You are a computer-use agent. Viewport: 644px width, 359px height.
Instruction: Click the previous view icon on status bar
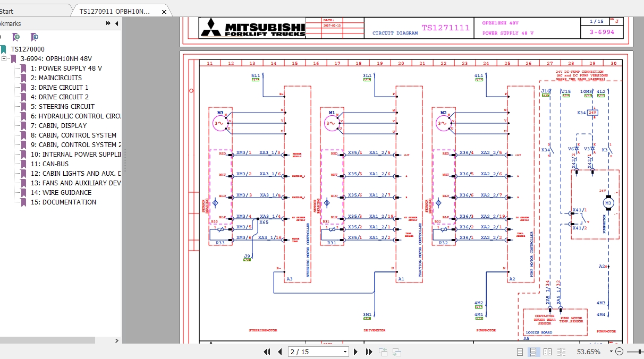tap(382, 352)
